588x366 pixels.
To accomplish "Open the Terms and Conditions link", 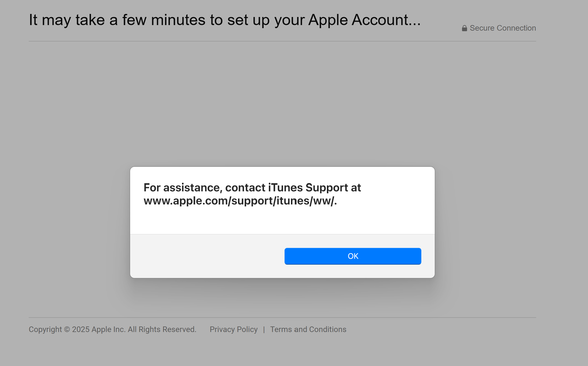I will [x=308, y=329].
